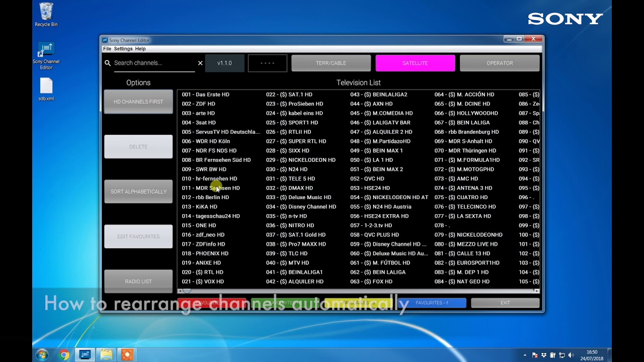This screenshot has height=362, width=644.
Task: Select channel 063 - ($) FOX HD
Action: coord(371,282)
